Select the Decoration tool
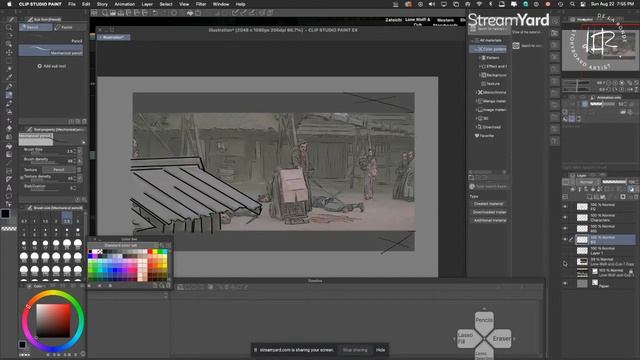The height and width of the screenshot is (360, 640). [9, 120]
